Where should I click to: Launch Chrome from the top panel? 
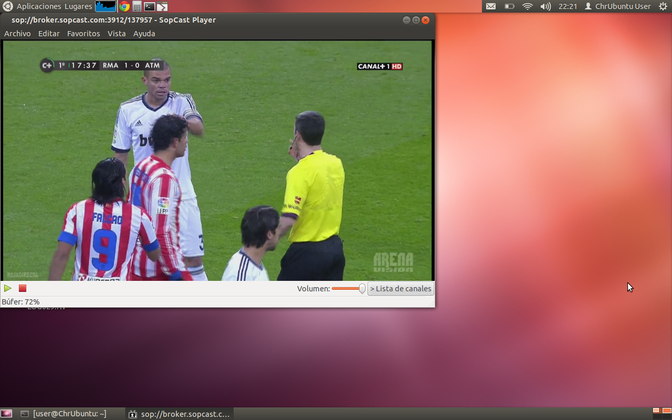[124, 6]
